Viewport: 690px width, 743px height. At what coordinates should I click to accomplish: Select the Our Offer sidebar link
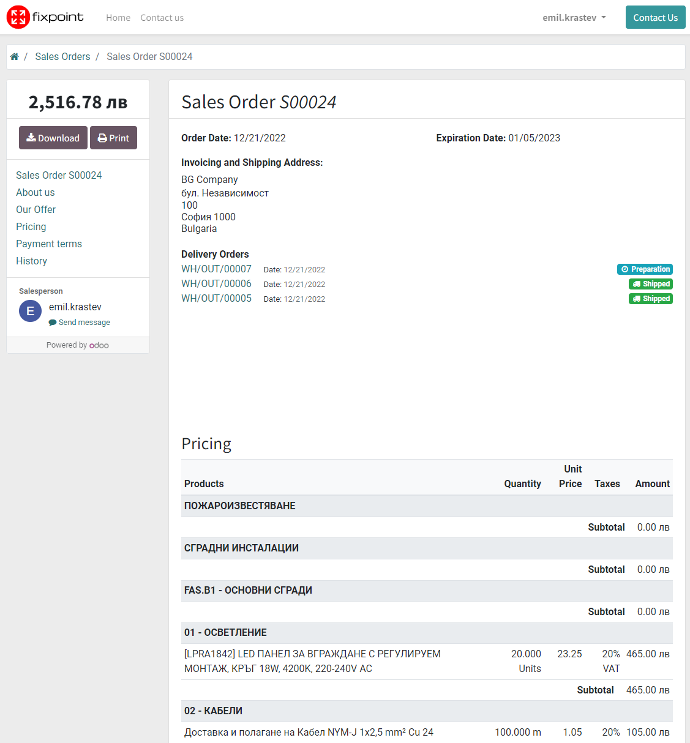(36, 210)
